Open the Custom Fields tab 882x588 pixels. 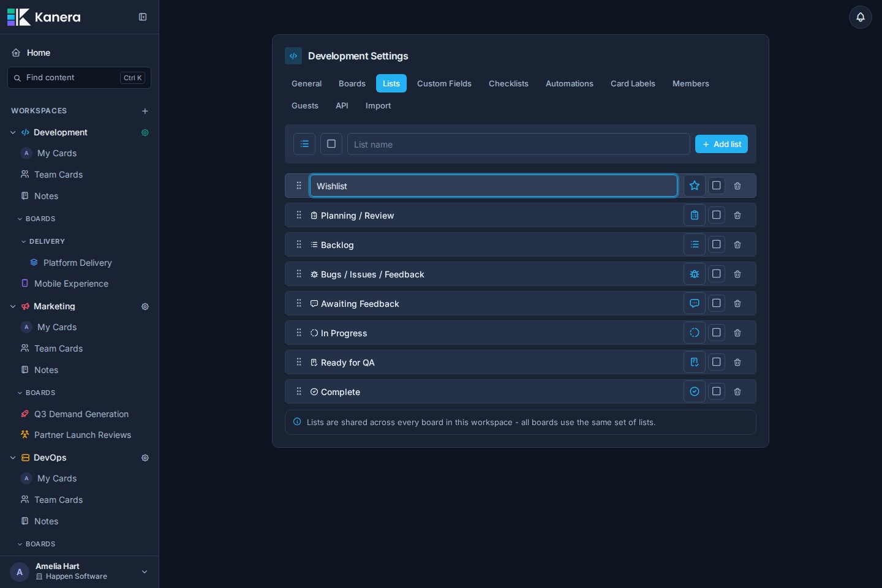click(x=444, y=83)
